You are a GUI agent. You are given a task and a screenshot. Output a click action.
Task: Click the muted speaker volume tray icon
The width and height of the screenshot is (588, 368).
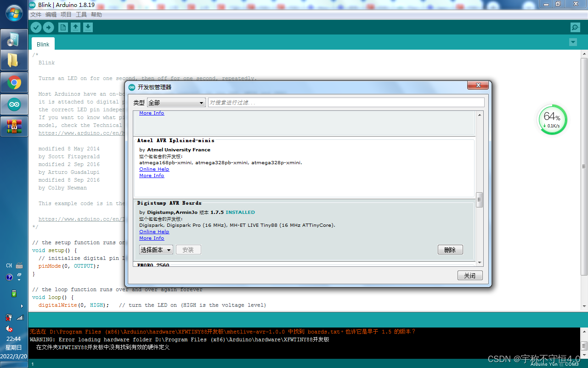point(9,328)
